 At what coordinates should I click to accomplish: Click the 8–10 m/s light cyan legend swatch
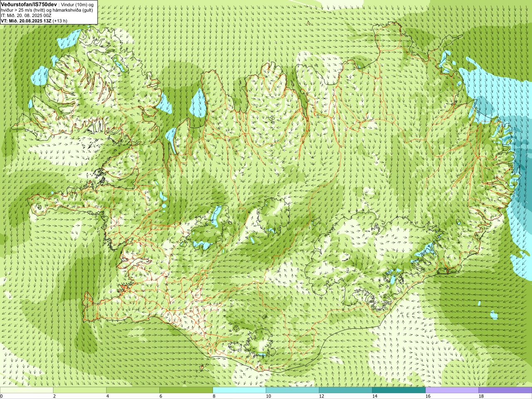239,390
